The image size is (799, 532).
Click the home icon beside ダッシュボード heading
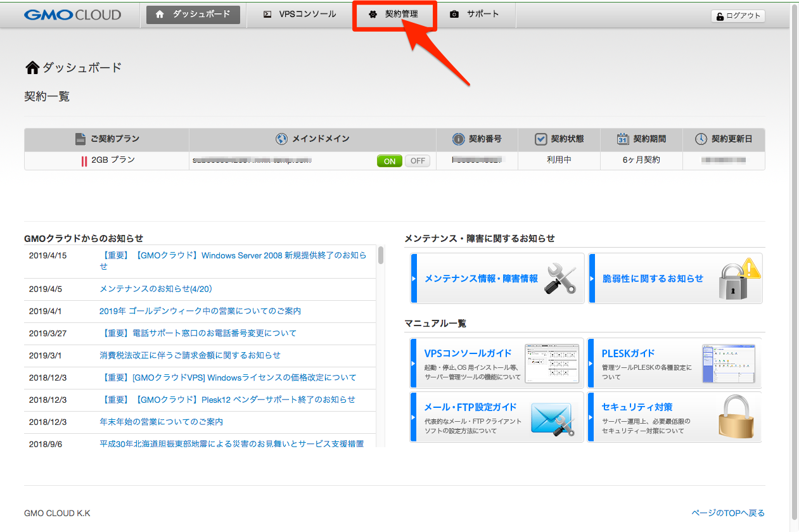tap(32, 68)
